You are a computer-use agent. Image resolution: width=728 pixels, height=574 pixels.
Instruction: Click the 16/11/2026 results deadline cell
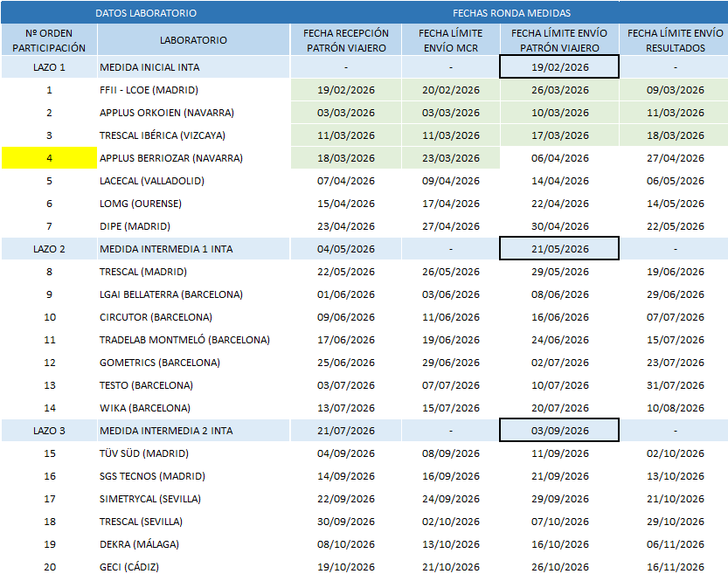click(675, 567)
